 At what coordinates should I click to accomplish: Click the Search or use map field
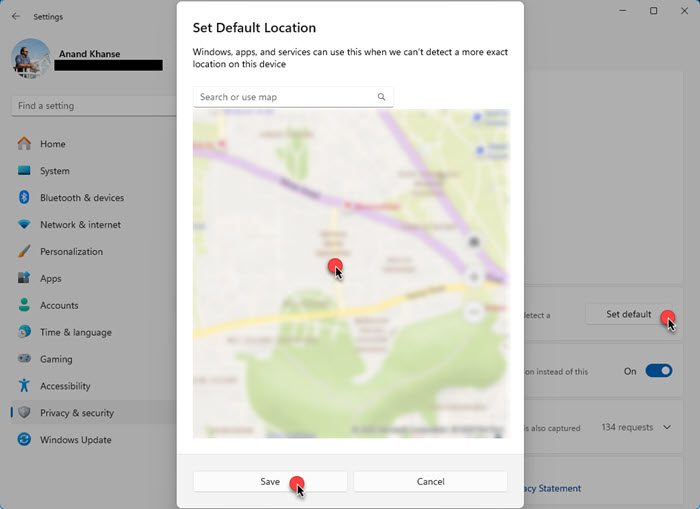[293, 97]
